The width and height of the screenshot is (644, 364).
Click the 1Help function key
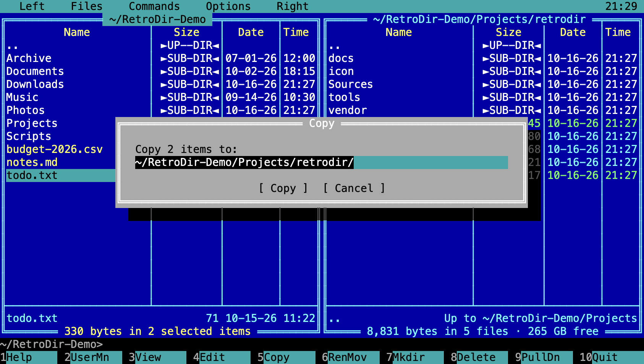coord(29,357)
